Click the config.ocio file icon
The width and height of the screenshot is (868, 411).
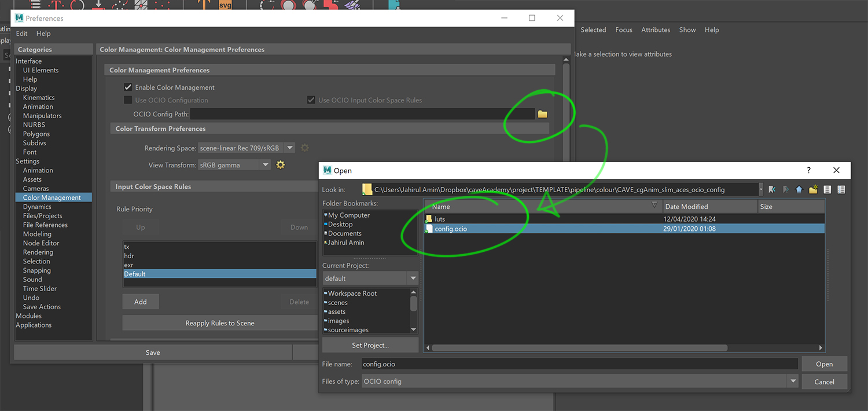click(429, 229)
